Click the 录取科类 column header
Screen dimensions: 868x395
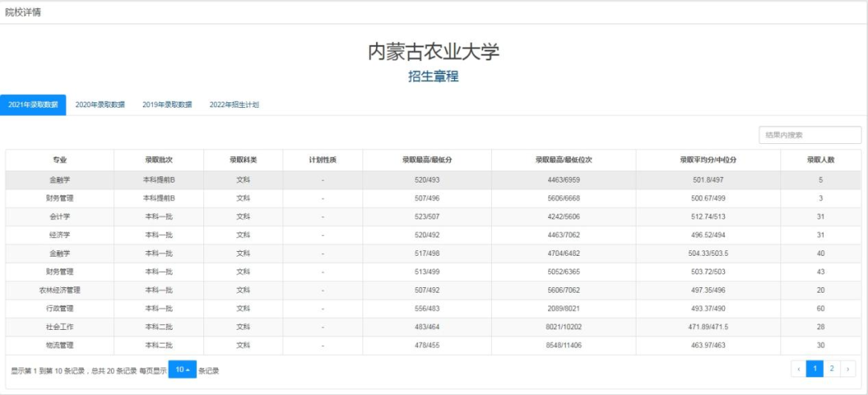[x=243, y=160]
